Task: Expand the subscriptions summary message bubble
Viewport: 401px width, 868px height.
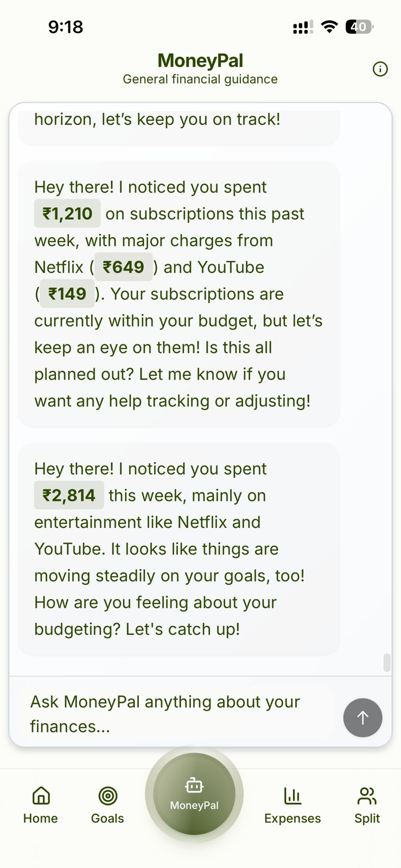Action: pos(179,293)
